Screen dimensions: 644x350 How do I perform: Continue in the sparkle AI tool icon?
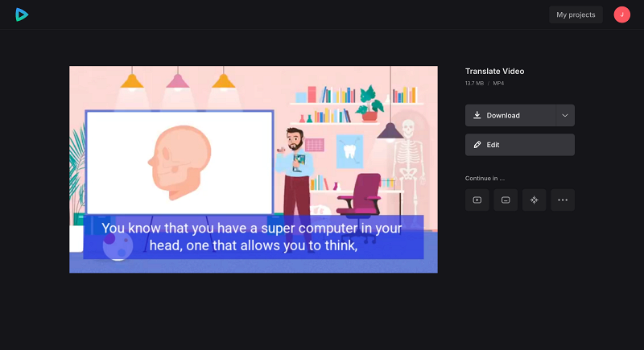click(x=534, y=200)
